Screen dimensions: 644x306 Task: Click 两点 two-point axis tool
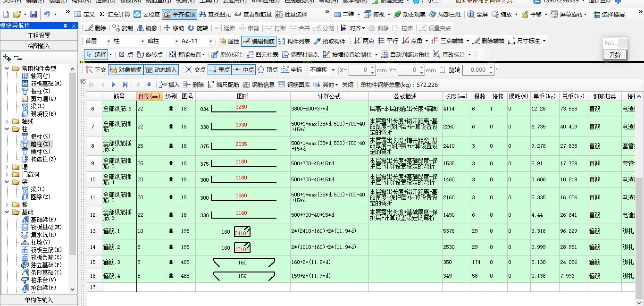click(x=364, y=42)
